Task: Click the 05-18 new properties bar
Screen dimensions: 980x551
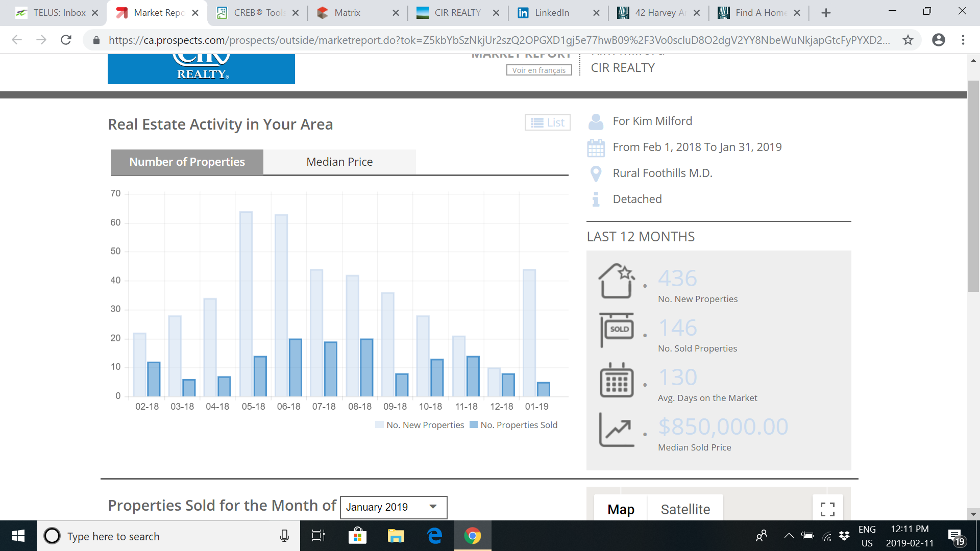Action: coord(246,304)
